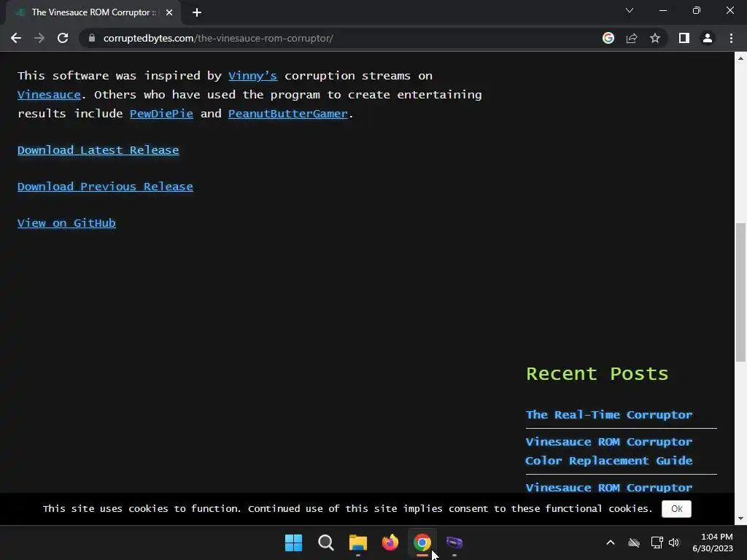Bookmark this page with the star
The height and width of the screenshot is (560, 747).
655,38
